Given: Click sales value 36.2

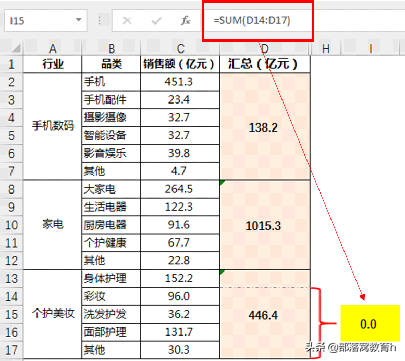Looking at the screenshot, I should pyautogui.click(x=180, y=314).
